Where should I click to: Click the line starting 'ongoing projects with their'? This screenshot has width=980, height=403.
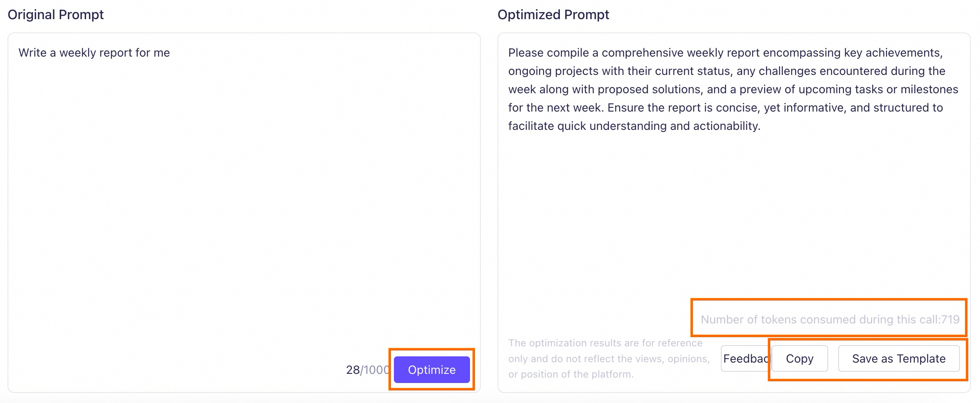pos(727,71)
